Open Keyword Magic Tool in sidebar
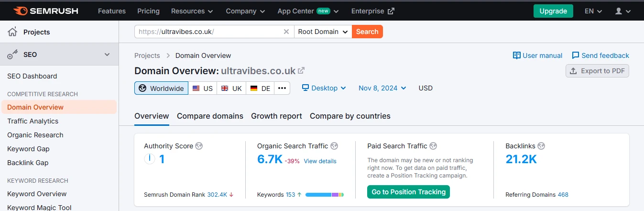This screenshot has width=644, height=211. pyautogui.click(x=39, y=207)
